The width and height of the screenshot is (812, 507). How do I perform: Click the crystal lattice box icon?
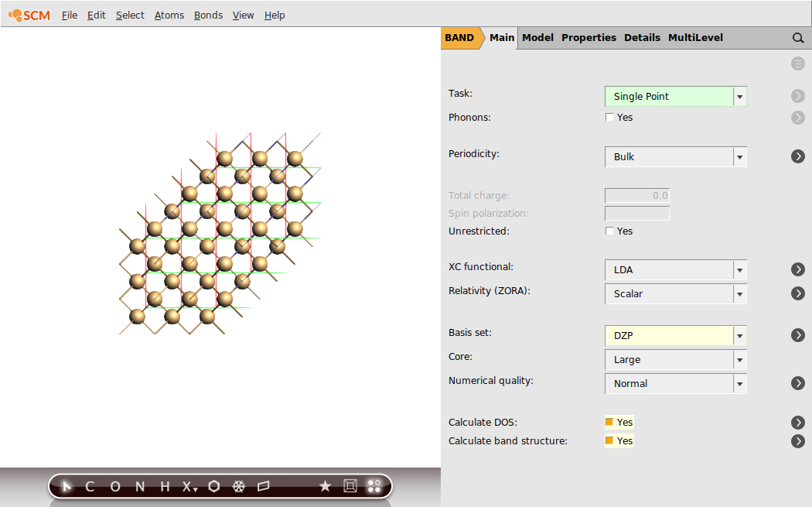pyautogui.click(x=350, y=486)
